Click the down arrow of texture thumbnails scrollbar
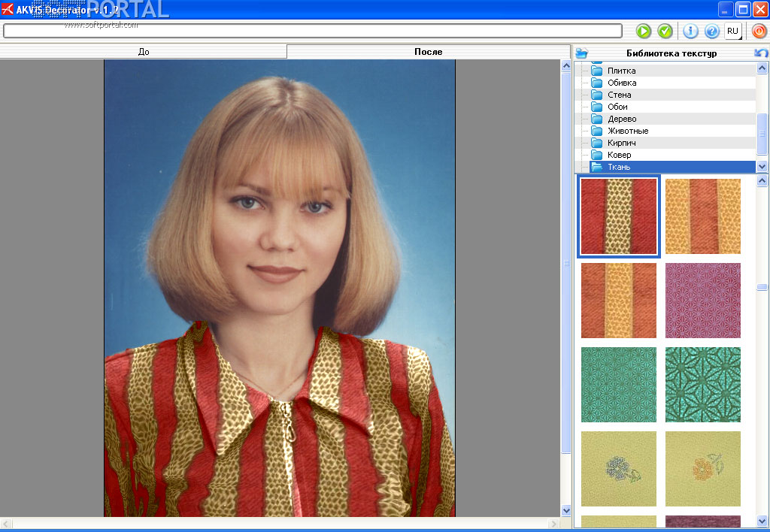770x532 pixels. click(762, 521)
